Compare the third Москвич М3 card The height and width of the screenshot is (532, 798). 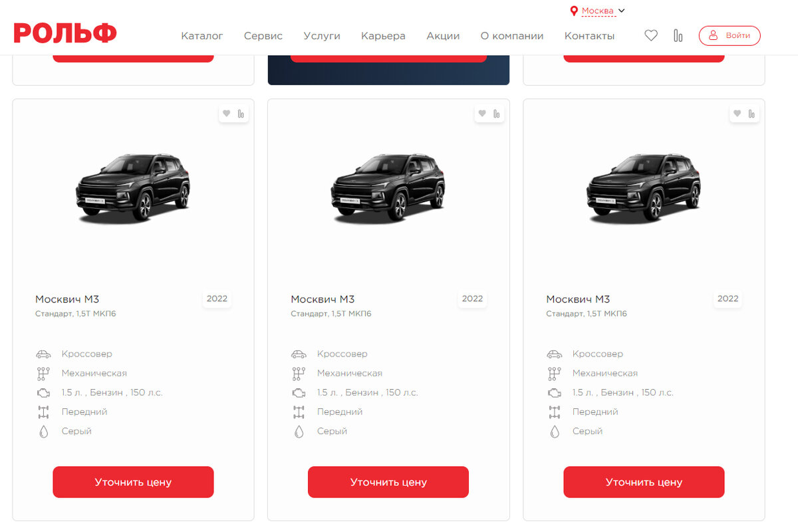click(751, 114)
